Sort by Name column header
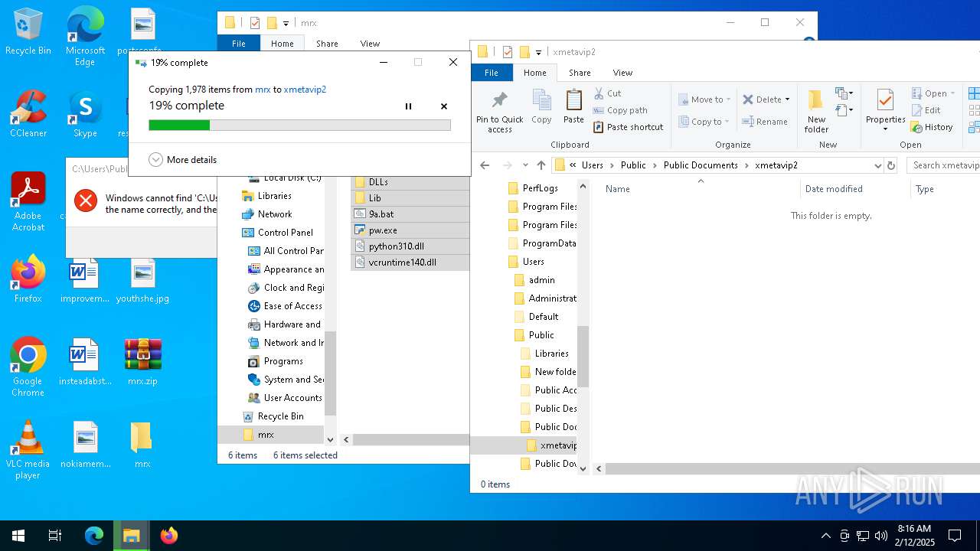 618,189
